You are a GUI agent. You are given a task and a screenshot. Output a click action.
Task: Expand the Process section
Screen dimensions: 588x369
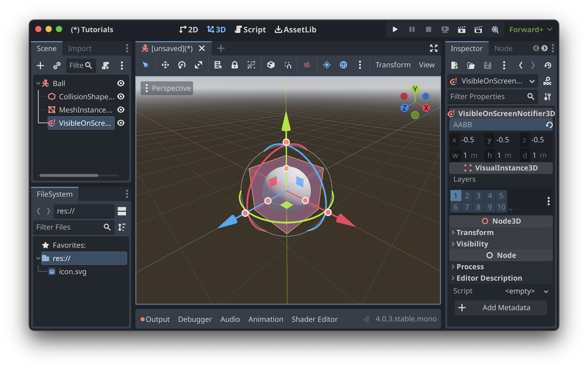tap(501, 267)
